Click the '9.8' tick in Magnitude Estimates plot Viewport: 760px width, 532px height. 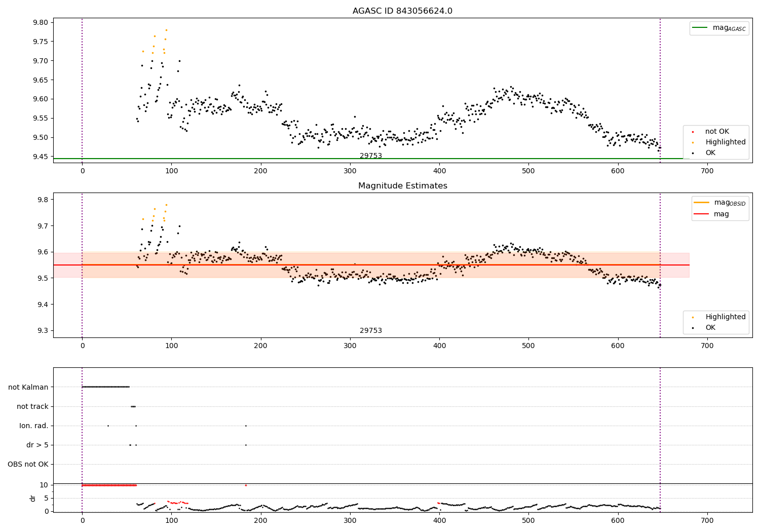click(43, 200)
